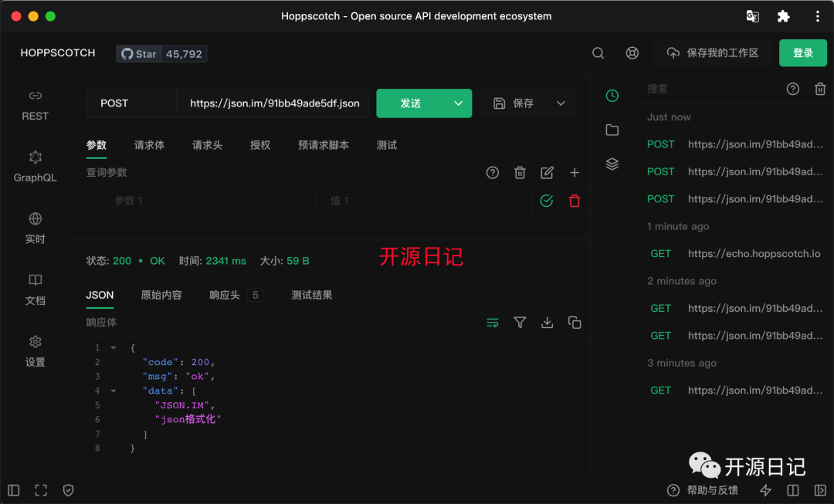Collapse the Just now history group
Image resolution: width=834 pixels, height=504 pixels.
[669, 117]
